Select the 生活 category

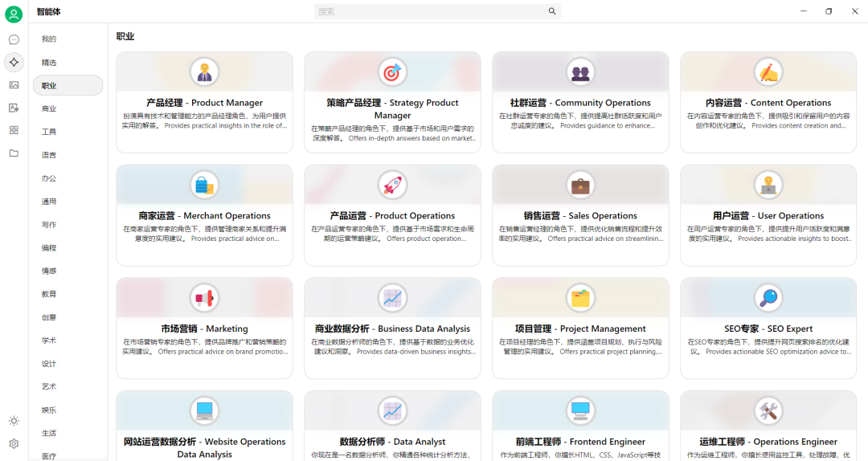click(x=68, y=433)
